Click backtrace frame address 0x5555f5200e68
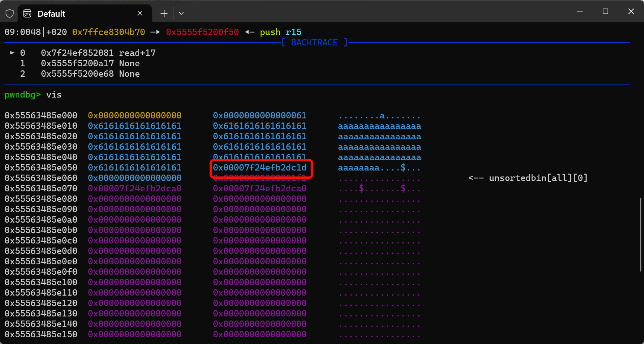The height and width of the screenshot is (344, 644). coord(77,74)
